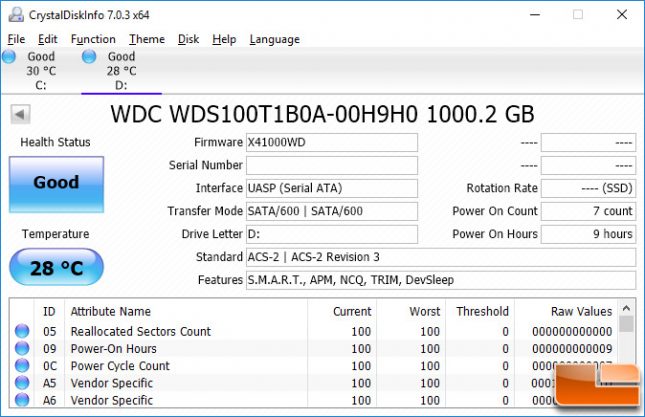
Task: Select the C: drive status orb
Action: point(9,56)
